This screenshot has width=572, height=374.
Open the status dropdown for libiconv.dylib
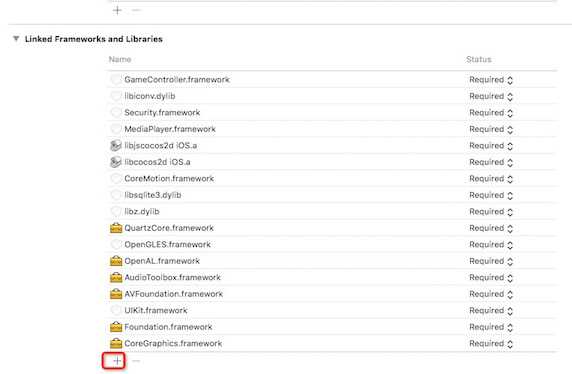491,96
